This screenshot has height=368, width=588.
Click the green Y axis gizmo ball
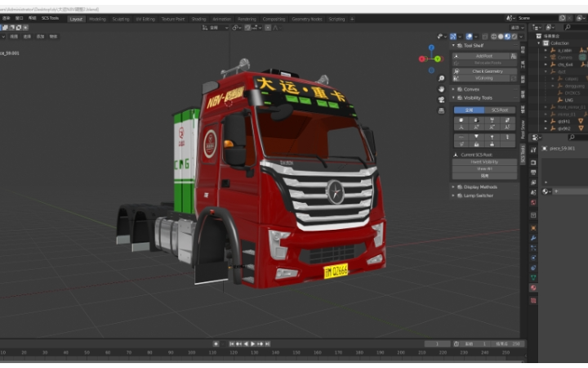click(437, 59)
